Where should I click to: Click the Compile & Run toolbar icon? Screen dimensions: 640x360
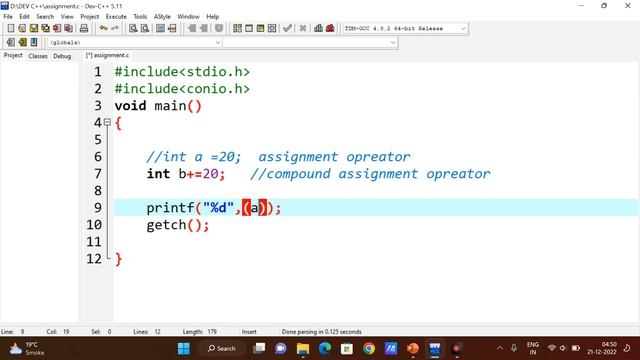click(x=260, y=28)
